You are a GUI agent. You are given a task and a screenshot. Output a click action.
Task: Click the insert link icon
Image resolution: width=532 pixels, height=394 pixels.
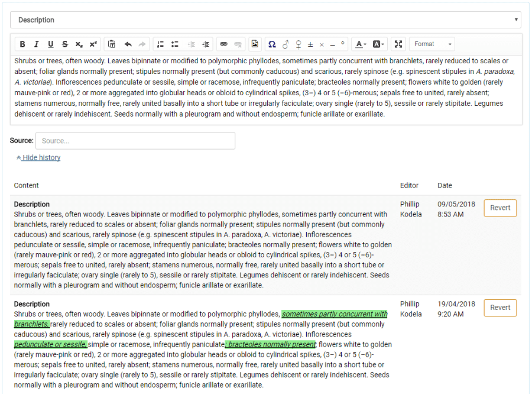(x=223, y=44)
